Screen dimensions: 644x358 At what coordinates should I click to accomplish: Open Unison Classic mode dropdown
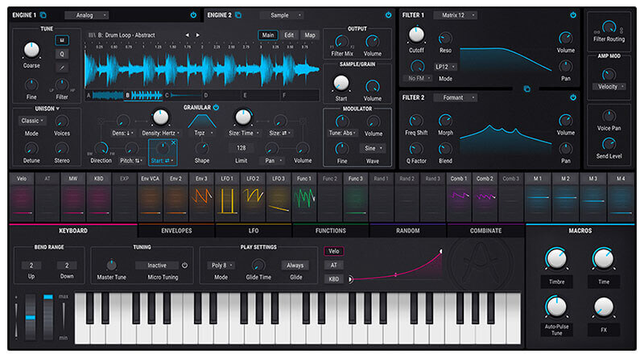coord(32,121)
